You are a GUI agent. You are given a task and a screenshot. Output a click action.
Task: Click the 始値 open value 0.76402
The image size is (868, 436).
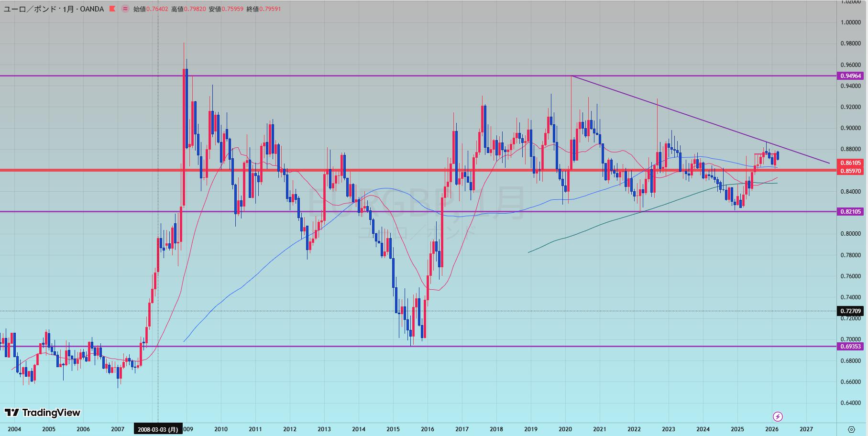point(157,9)
